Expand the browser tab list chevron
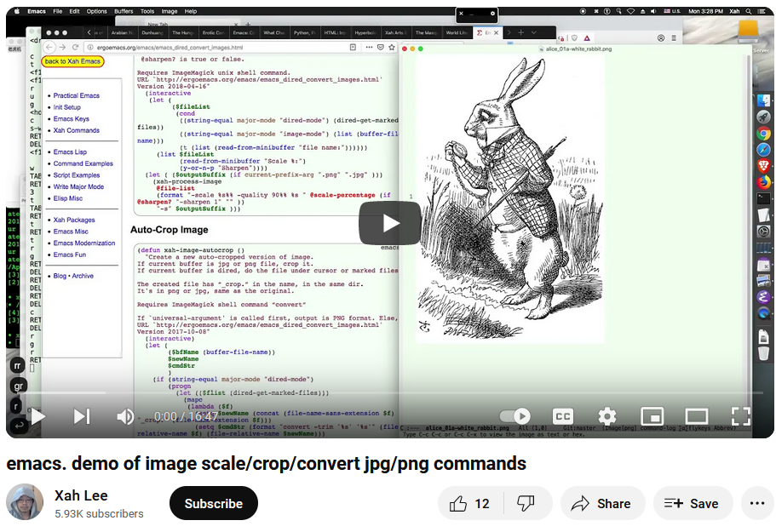 click(x=533, y=32)
